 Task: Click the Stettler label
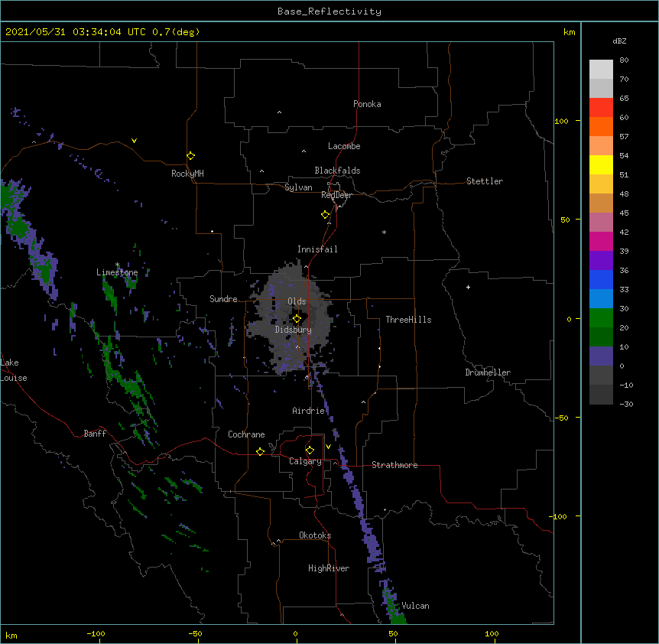485,181
